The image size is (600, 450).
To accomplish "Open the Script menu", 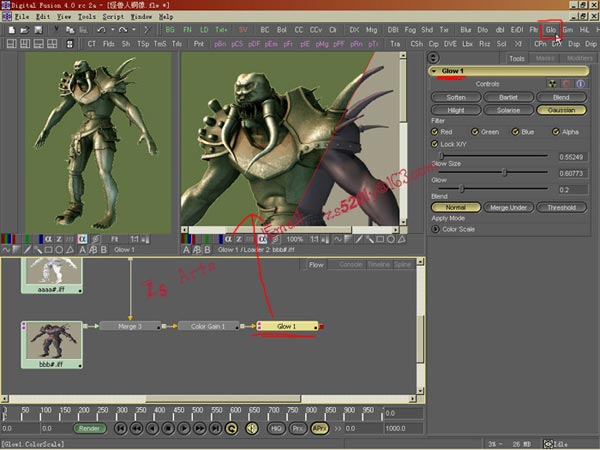I will [113, 16].
